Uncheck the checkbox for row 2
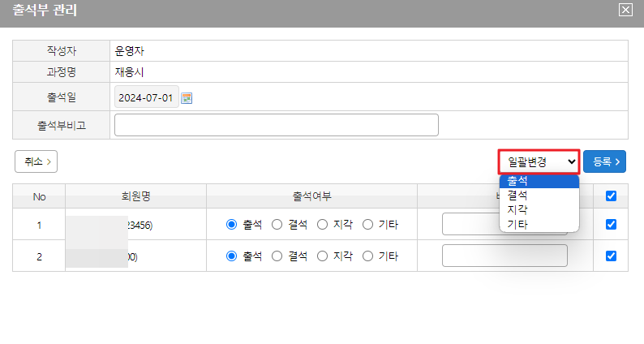Screen dimensions: 644x344 pos(612,256)
